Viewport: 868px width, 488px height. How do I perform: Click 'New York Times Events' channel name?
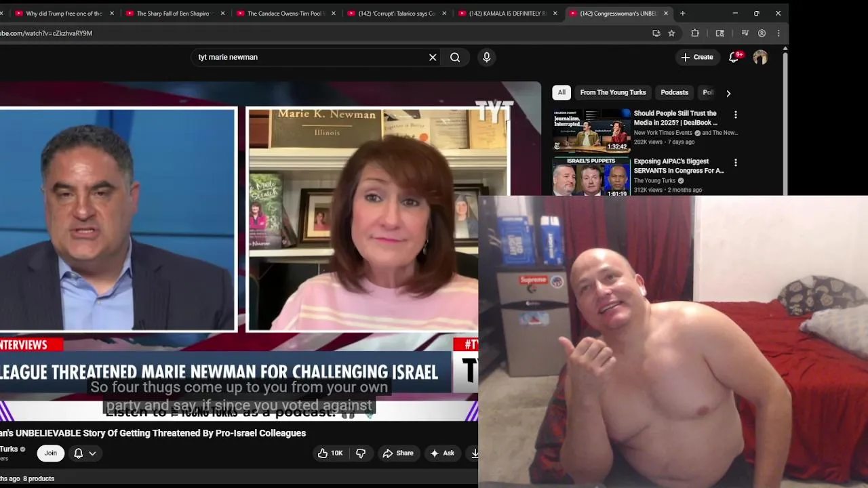tap(663, 133)
